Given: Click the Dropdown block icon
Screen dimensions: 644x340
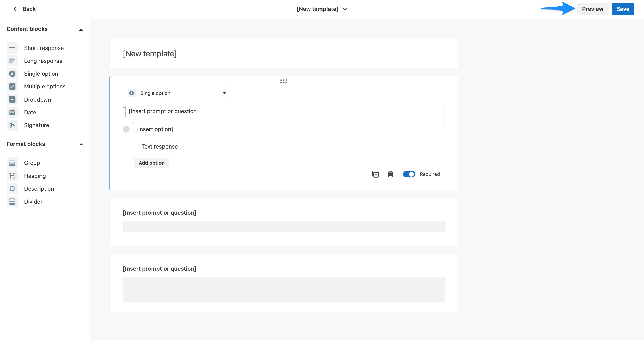Looking at the screenshot, I should pos(12,100).
